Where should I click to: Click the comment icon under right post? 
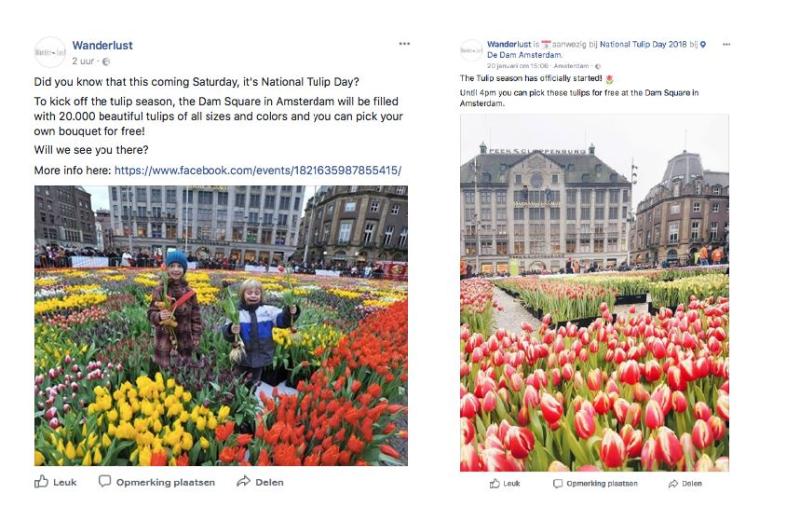pyautogui.click(x=558, y=483)
